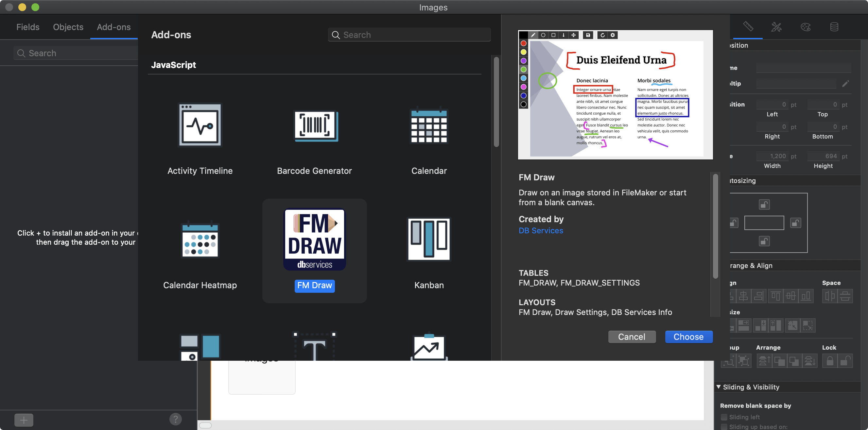Click the add-on list vertical scrollbar
Viewport: 868px width, 430px height.
pos(496,102)
